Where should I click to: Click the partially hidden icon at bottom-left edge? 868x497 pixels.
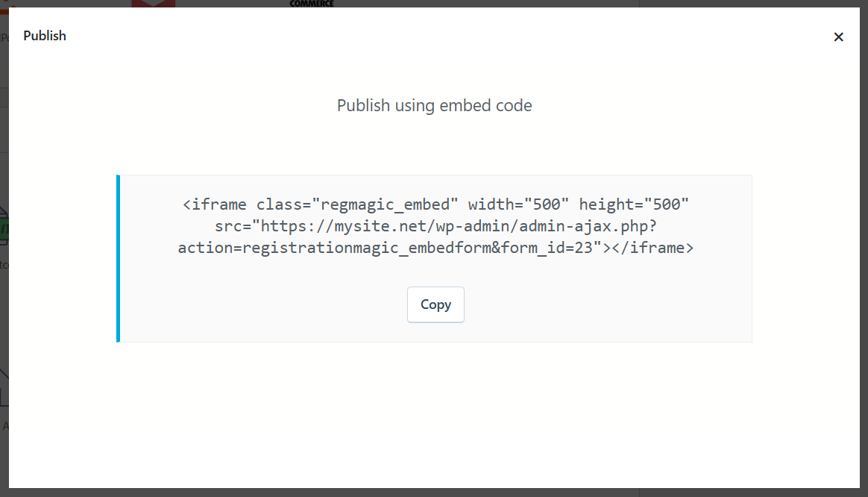(4, 390)
